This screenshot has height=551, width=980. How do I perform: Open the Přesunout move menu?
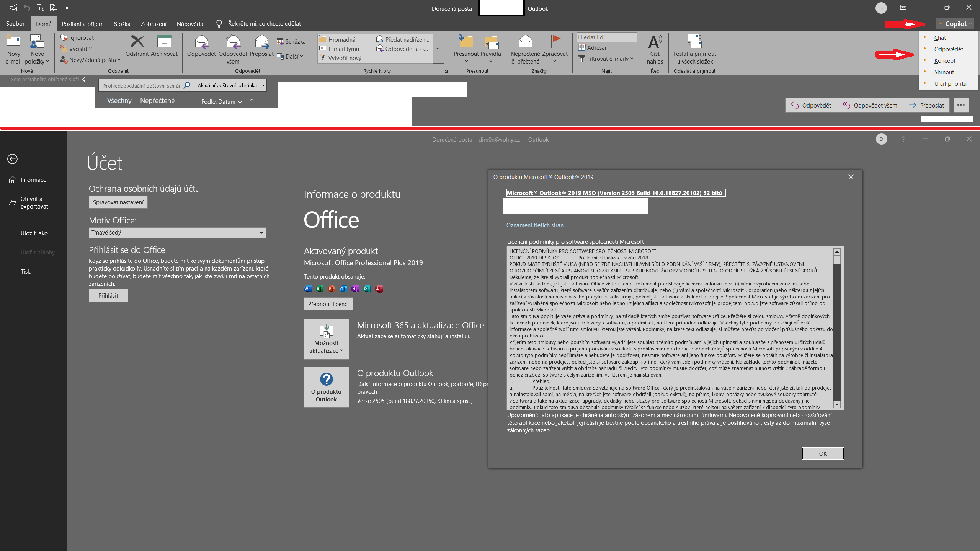pos(466,50)
